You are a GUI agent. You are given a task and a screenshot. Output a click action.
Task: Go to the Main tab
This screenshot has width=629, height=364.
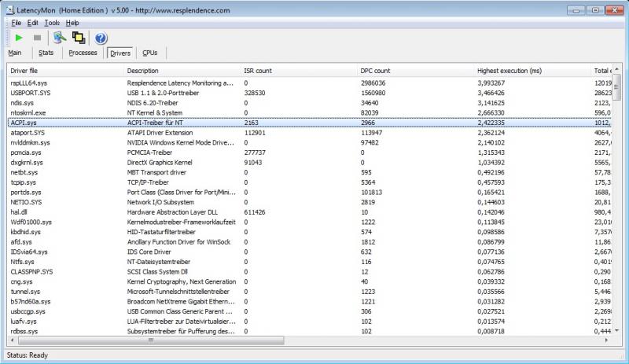pos(15,53)
